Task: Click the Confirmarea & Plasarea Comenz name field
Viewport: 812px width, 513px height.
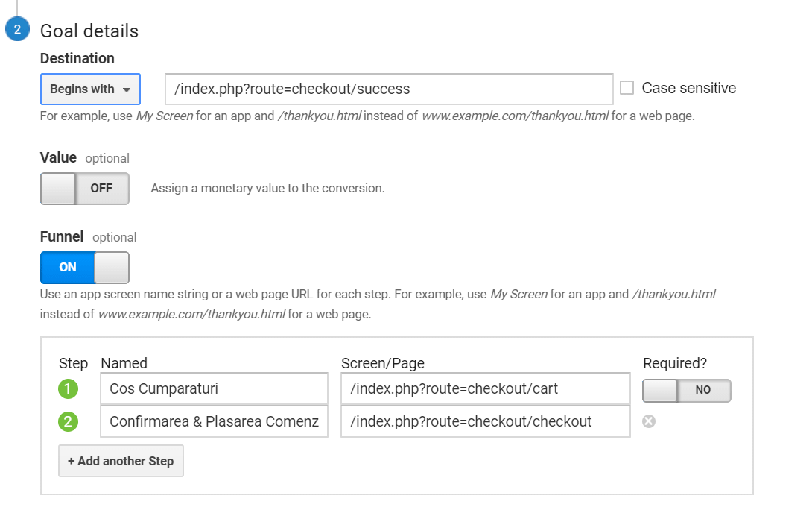Action: tap(214, 421)
